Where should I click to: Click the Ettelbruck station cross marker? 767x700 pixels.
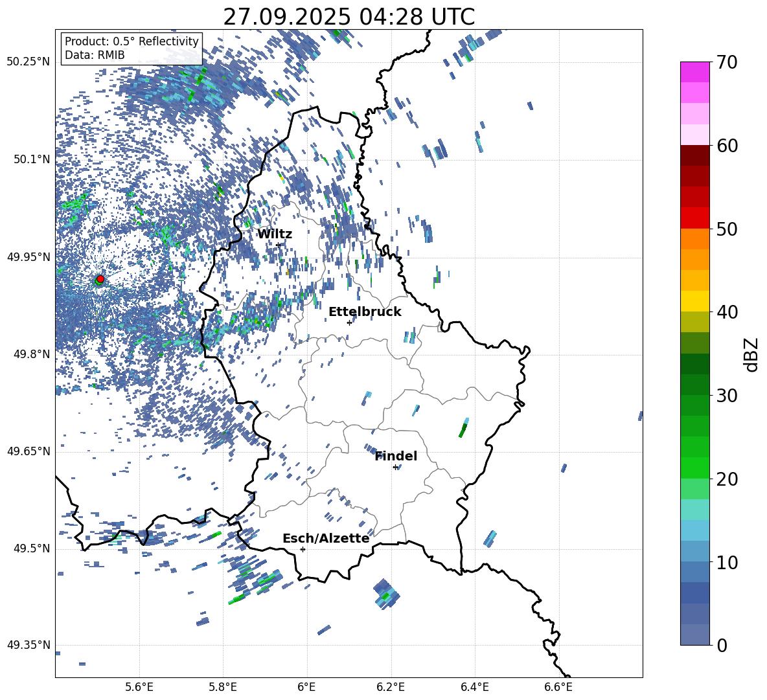(x=349, y=322)
